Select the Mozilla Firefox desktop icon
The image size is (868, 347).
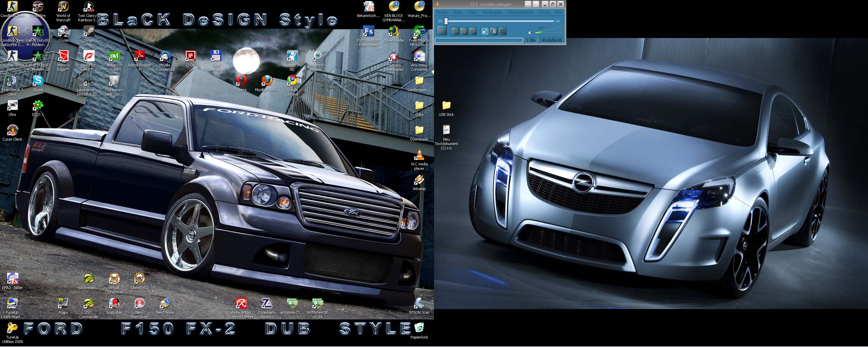pos(267,81)
